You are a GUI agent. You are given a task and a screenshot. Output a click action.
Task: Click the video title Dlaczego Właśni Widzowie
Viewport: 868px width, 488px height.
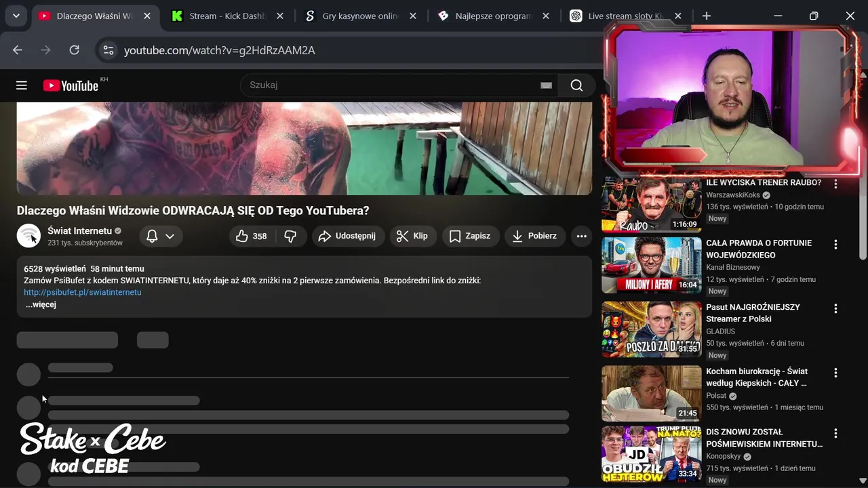(x=193, y=211)
